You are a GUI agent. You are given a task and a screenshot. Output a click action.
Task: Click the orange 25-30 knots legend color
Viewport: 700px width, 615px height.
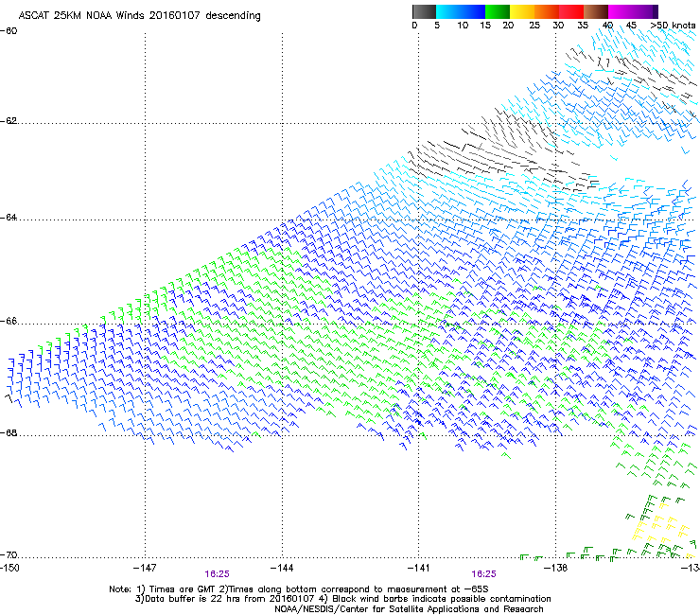coord(547,11)
